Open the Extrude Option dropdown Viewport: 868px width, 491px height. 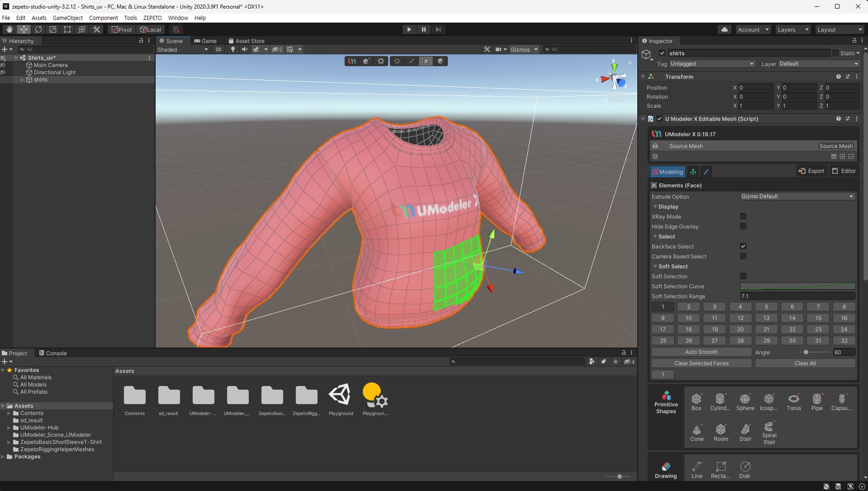797,196
